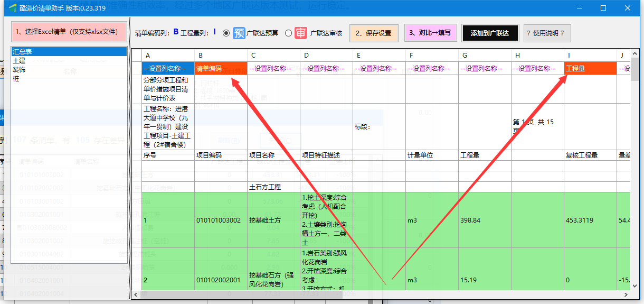The height and width of the screenshot is (304, 644).
Task: Select the 汇总表 sheet in the list
Action: tap(69, 52)
